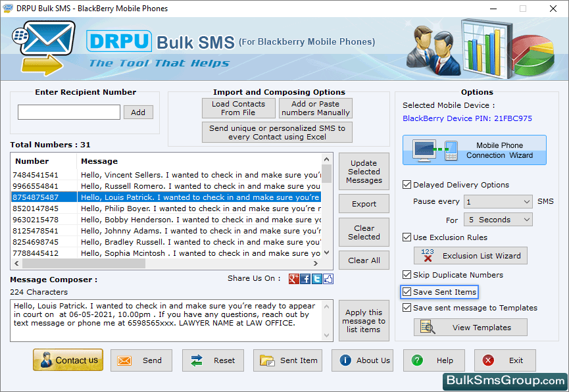The width and height of the screenshot is (569, 392).
Task: Select the Philip Boyer message row
Action: coord(166,208)
